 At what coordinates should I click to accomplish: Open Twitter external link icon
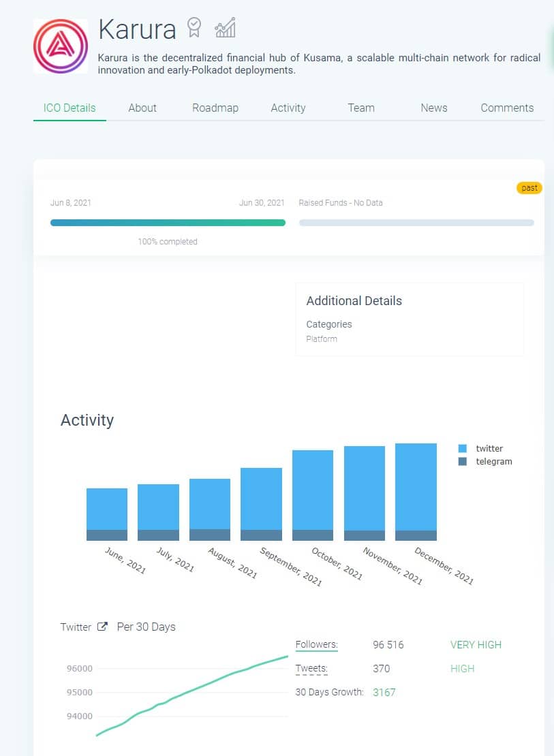tap(102, 627)
